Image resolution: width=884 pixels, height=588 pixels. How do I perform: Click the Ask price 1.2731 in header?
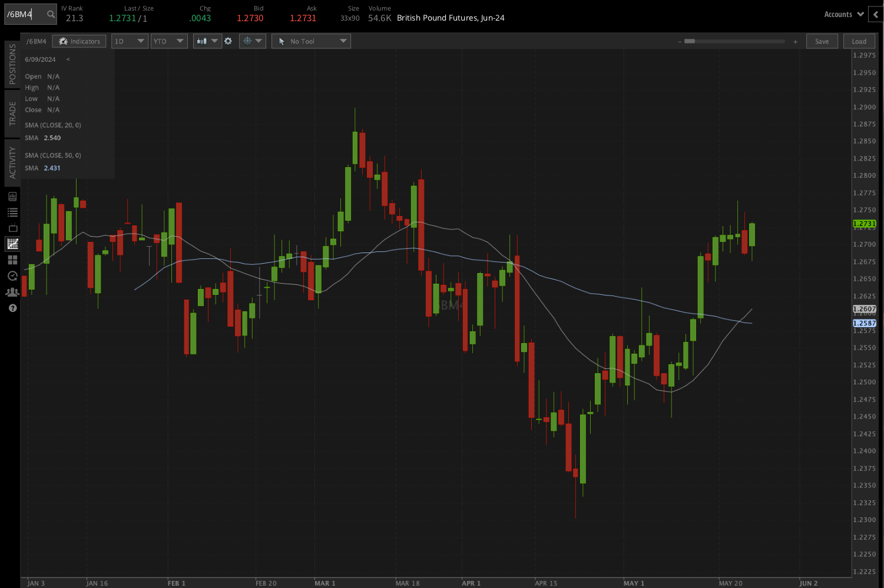(x=303, y=18)
